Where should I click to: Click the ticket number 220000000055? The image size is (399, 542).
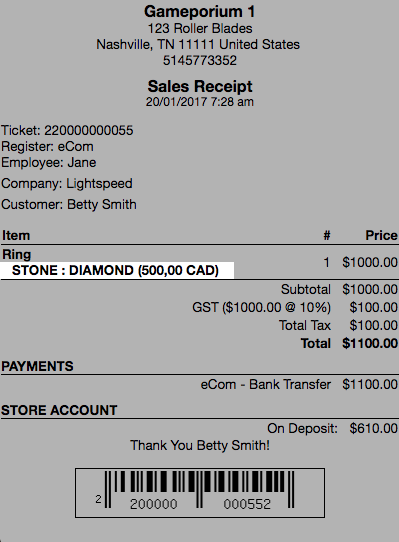coord(89,131)
